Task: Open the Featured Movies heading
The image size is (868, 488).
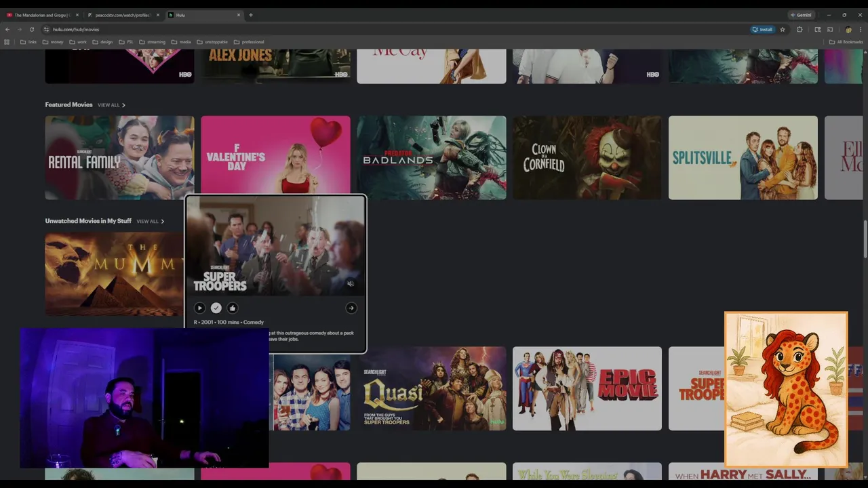Action: [68, 105]
